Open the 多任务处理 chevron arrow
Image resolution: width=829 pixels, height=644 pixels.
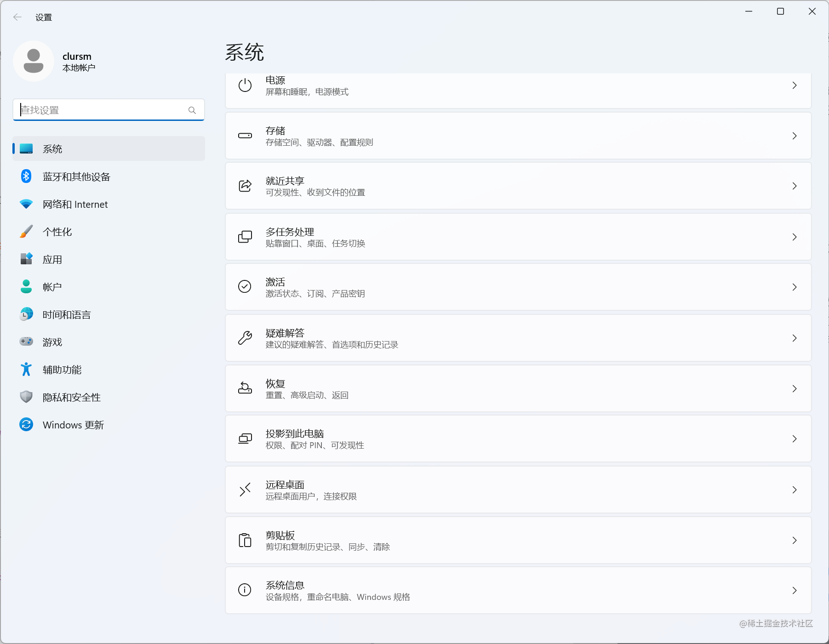795,237
